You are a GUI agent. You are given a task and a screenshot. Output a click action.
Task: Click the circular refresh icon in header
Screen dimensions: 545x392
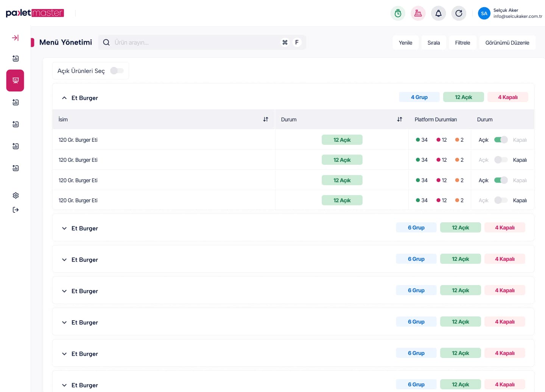[x=459, y=13]
